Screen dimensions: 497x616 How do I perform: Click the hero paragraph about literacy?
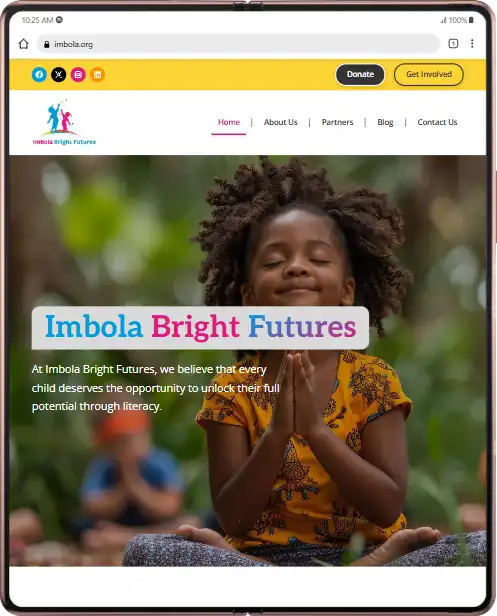[x=156, y=388]
